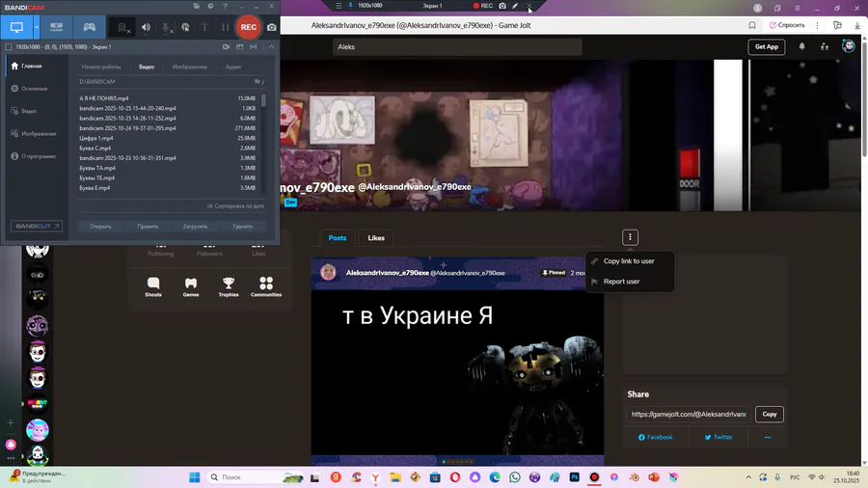868x488 pixels.
Task: Open Основные settings in sidebar
Action: coord(34,89)
